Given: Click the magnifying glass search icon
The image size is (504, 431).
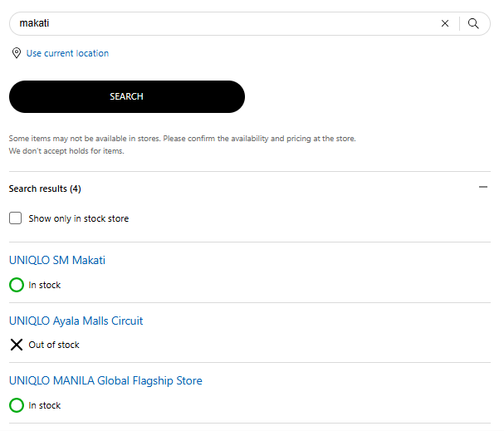Looking at the screenshot, I should click(x=473, y=23).
